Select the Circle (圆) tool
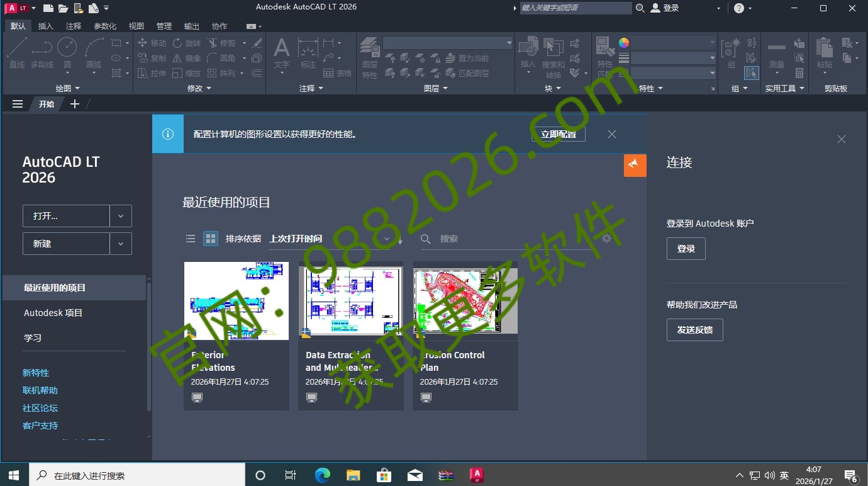The height and width of the screenshot is (486, 868). pyautogui.click(x=67, y=53)
